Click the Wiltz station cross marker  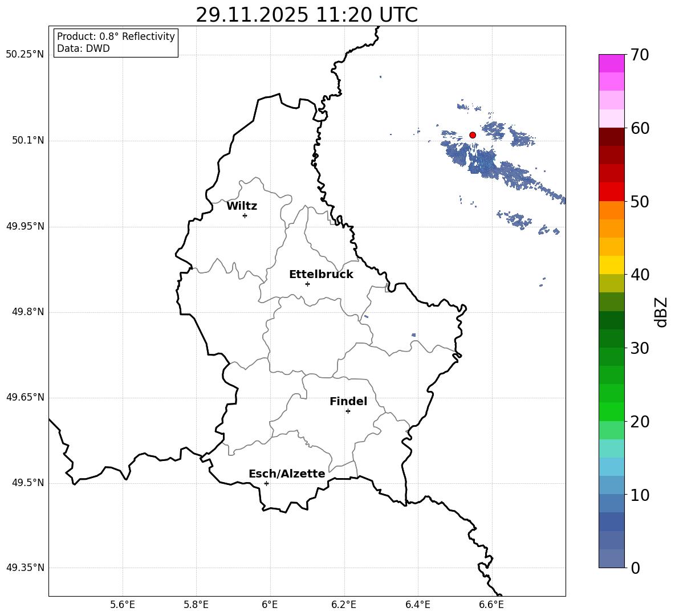pyautogui.click(x=245, y=215)
